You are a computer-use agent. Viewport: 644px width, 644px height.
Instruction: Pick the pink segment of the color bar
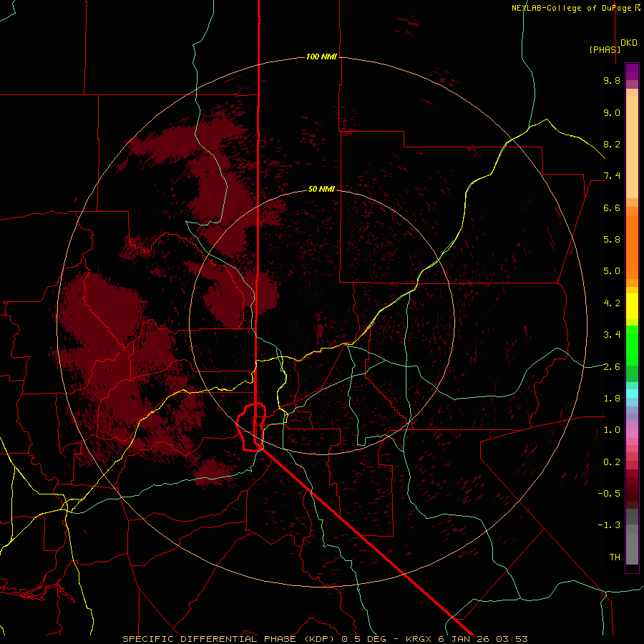click(632, 434)
